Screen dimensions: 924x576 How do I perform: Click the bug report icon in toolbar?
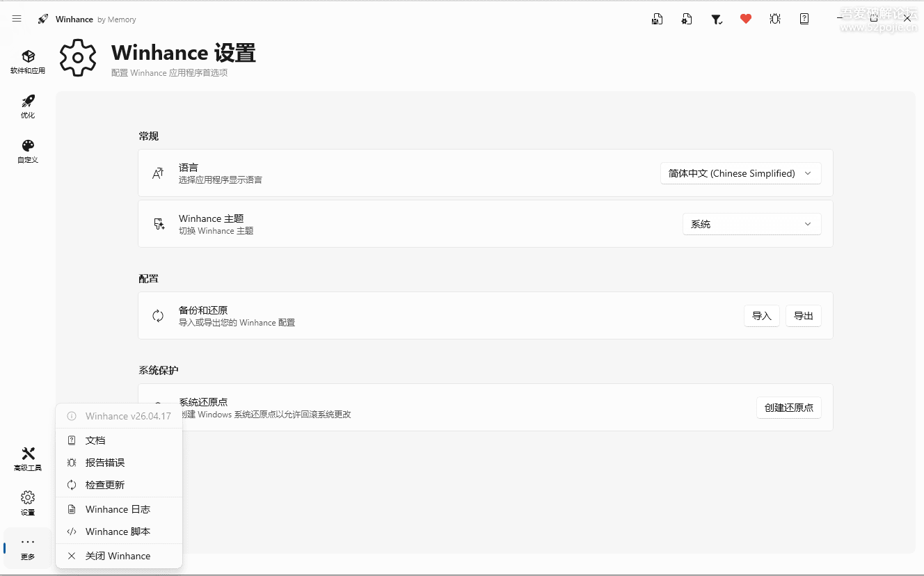(x=775, y=19)
